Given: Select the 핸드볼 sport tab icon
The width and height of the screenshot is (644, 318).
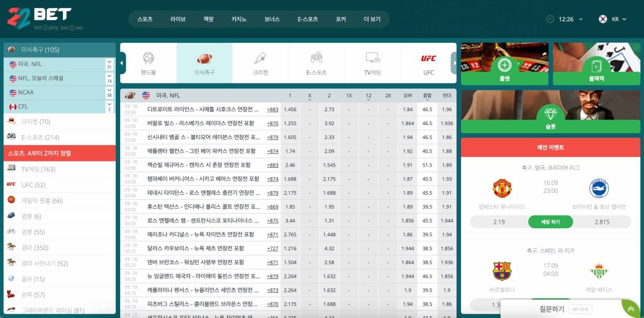Looking at the screenshot, I should click(x=148, y=58).
